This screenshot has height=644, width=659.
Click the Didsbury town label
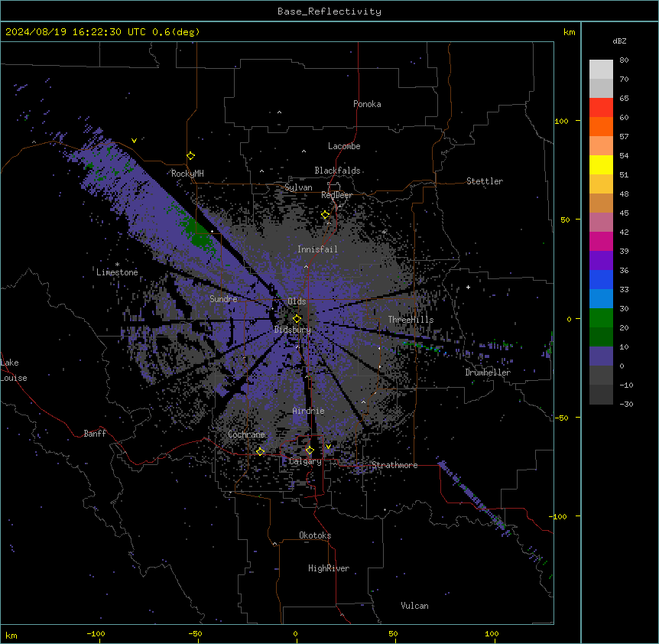click(293, 330)
